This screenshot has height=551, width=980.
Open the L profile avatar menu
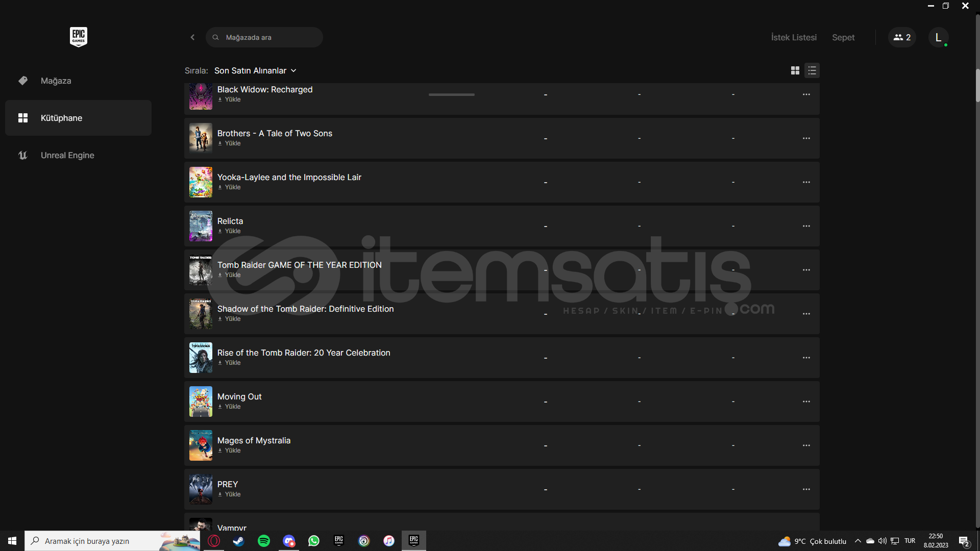(938, 37)
